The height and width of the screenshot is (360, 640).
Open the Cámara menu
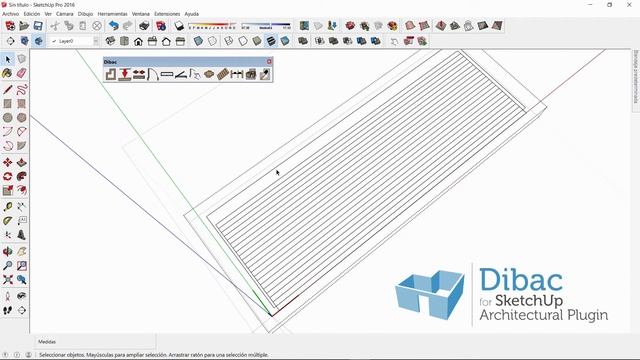[x=64, y=14]
